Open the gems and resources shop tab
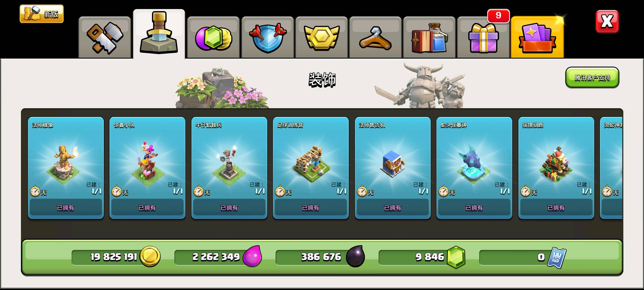Screen dimensions: 644x290 click(213, 37)
